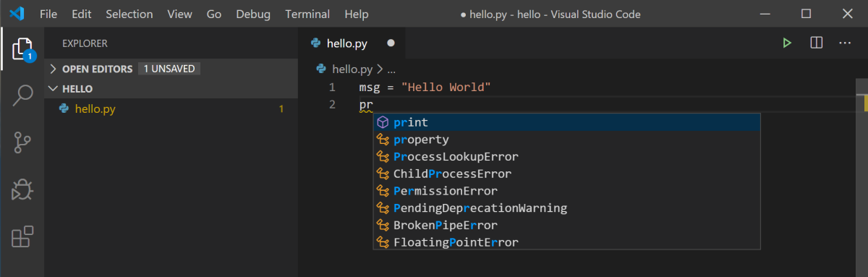Click the problem count 1 beside hello.py
The width and height of the screenshot is (868, 277).
pyautogui.click(x=281, y=109)
